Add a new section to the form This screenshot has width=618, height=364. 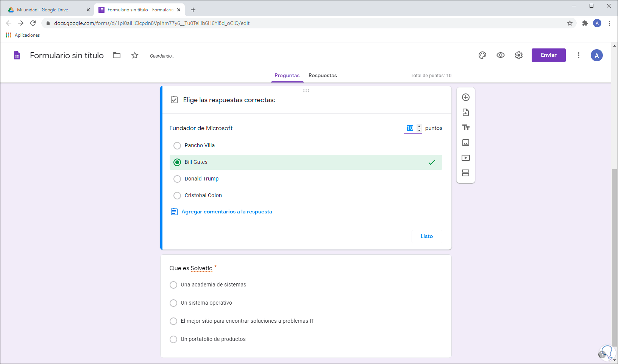click(x=466, y=173)
